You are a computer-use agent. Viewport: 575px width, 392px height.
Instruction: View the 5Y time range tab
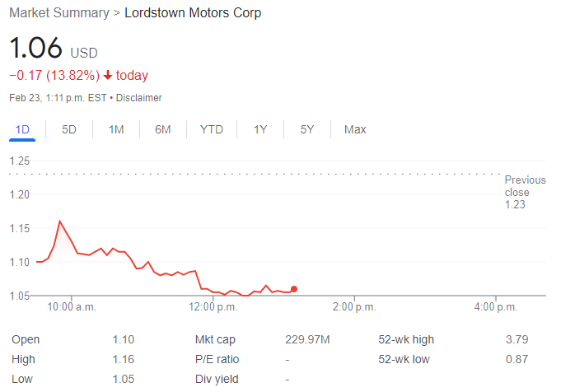(x=307, y=129)
